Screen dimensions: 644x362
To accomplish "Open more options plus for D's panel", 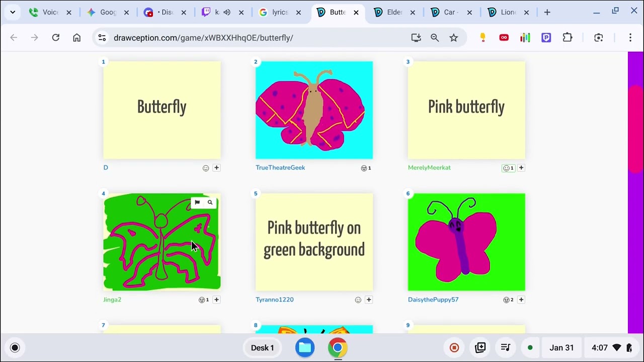I will (x=216, y=168).
